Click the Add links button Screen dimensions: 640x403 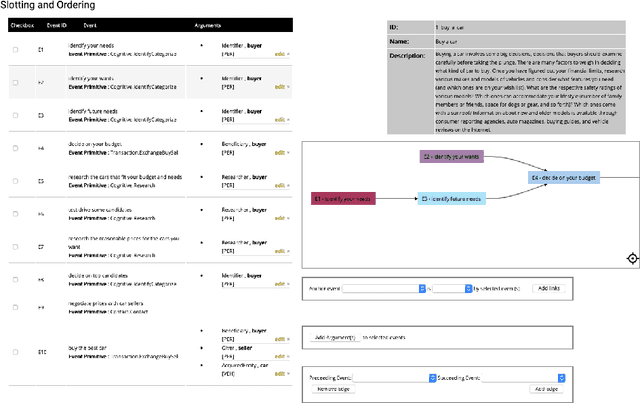pyautogui.click(x=549, y=288)
